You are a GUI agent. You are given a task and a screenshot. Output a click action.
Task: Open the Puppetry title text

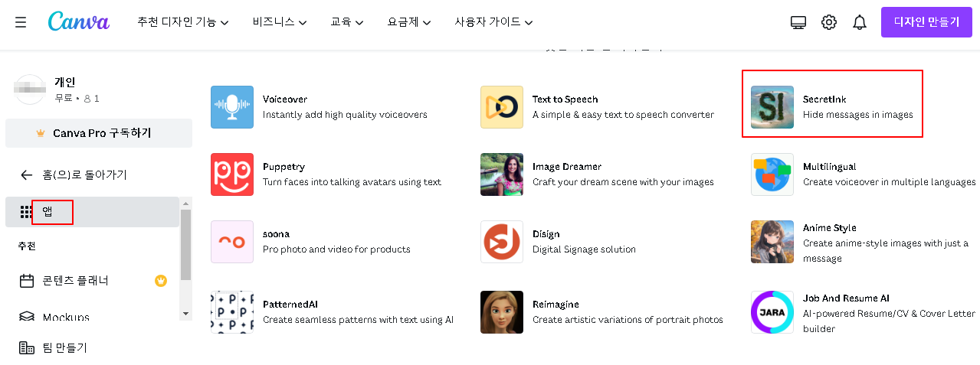click(284, 167)
